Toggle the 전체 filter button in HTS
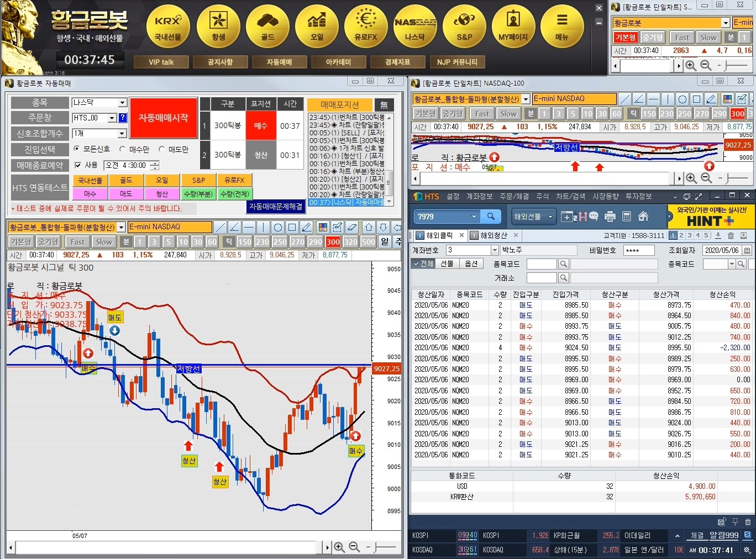 coord(423,264)
